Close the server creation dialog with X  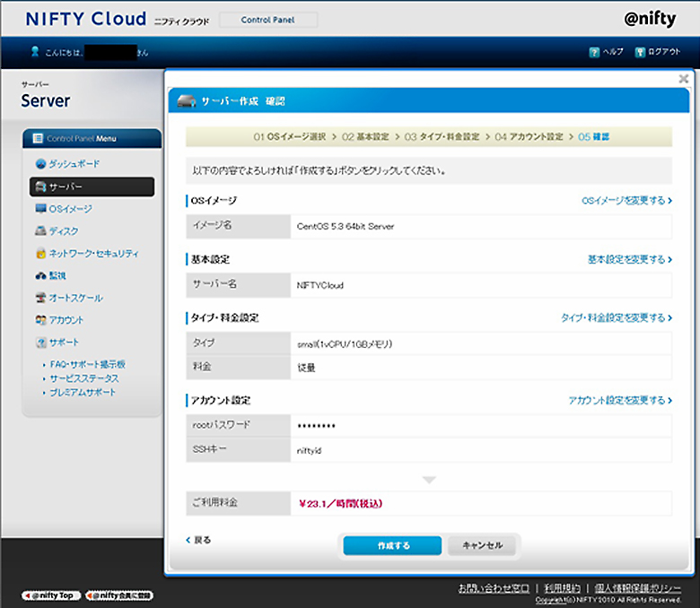pyautogui.click(x=684, y=79)
